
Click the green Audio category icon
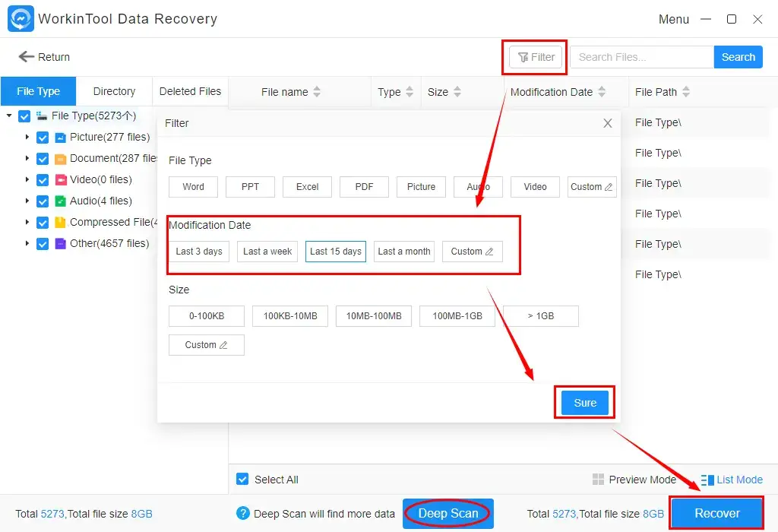pos(61,201)
